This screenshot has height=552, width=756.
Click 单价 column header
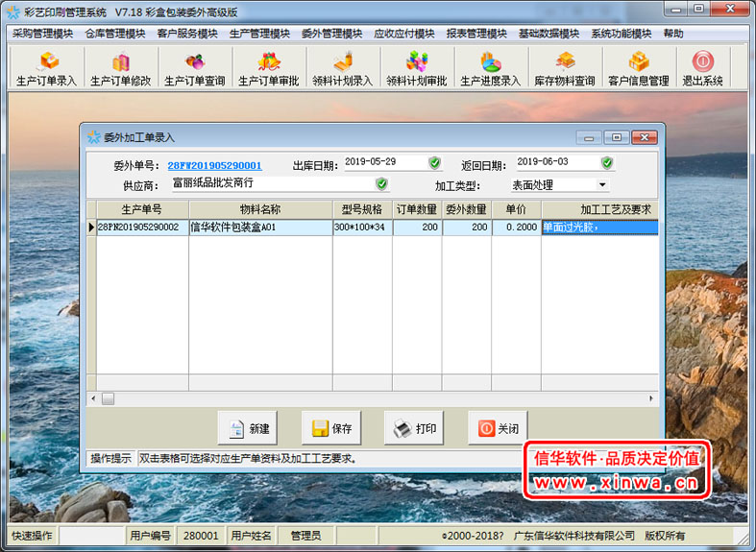pyautogui.click(x=517, y=209)
